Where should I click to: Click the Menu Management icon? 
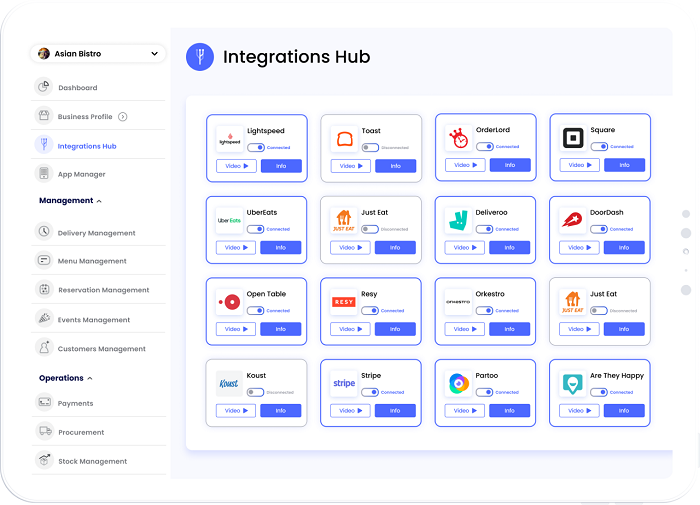click(x=44, y=261)
